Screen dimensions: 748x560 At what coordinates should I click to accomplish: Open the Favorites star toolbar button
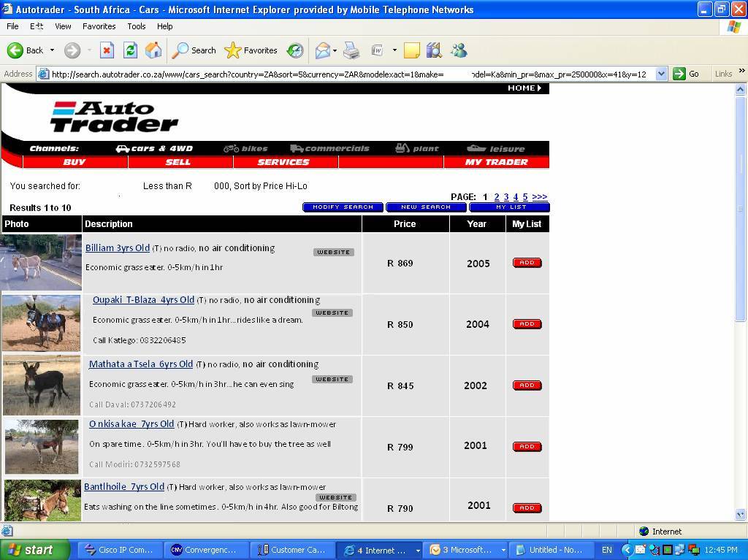pyautogui.click(x=251, y=50)
